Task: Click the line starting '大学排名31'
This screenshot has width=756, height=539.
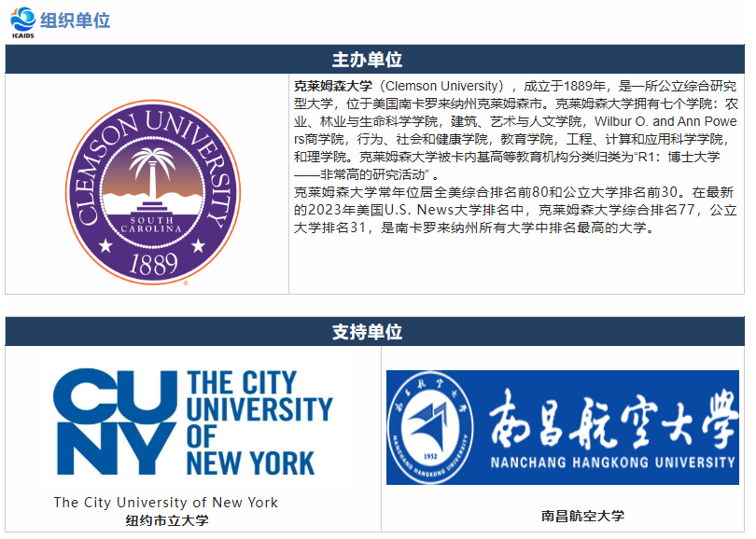Action: [475, 228]
